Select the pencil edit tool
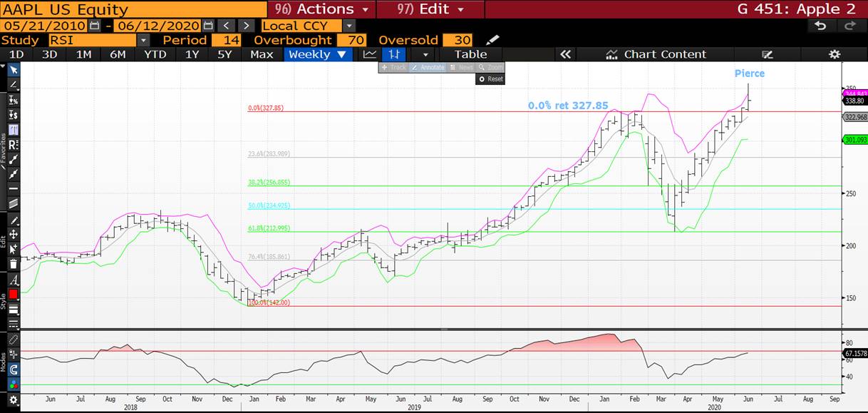This screenshot has width=868, height=413. tap(14, 220)
